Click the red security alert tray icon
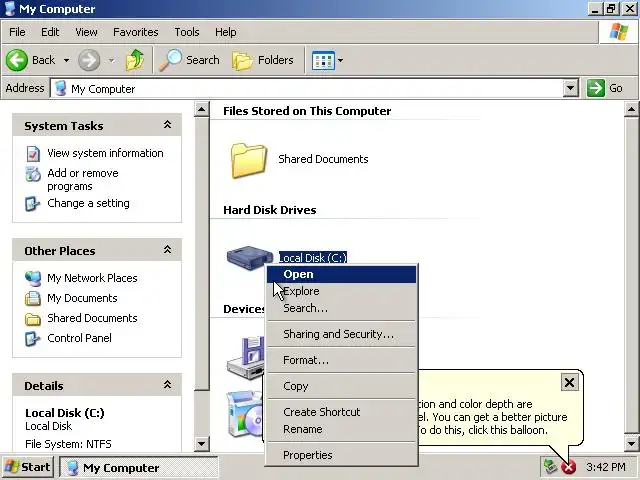This screenshot has height=480, width=640. point(568,467)
